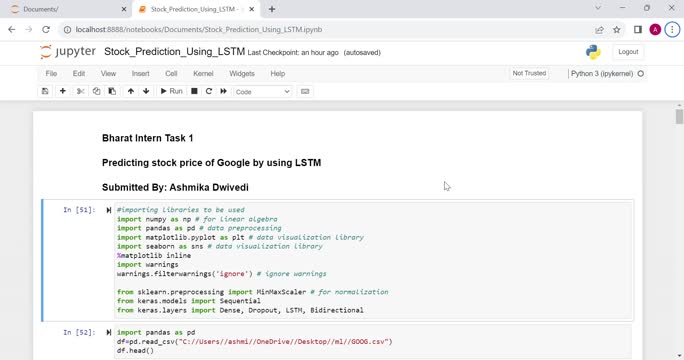Save notebook with the floppy disk icon
Screen dimensions: 684x360
coord(45,91)
